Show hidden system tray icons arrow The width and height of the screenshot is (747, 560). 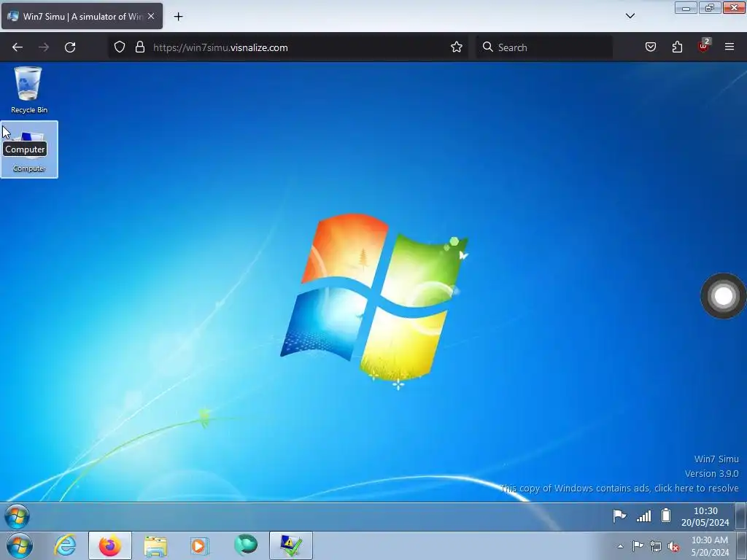point(620,546)
